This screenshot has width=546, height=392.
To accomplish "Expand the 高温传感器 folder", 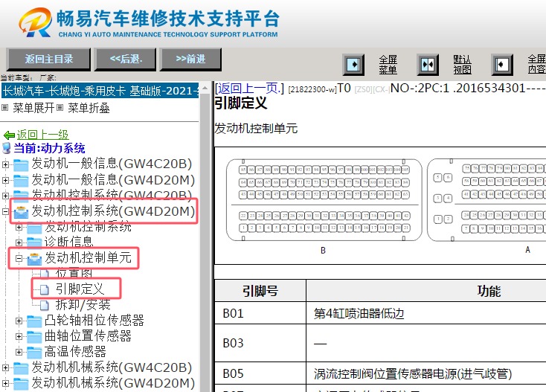I will tap(19, 352).
